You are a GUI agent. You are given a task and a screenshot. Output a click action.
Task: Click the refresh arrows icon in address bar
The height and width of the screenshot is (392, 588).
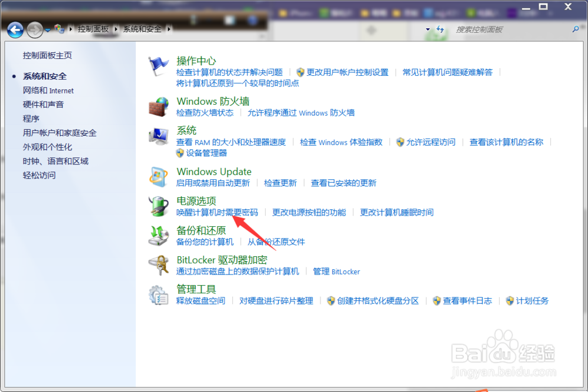click(x=440, y=29)
